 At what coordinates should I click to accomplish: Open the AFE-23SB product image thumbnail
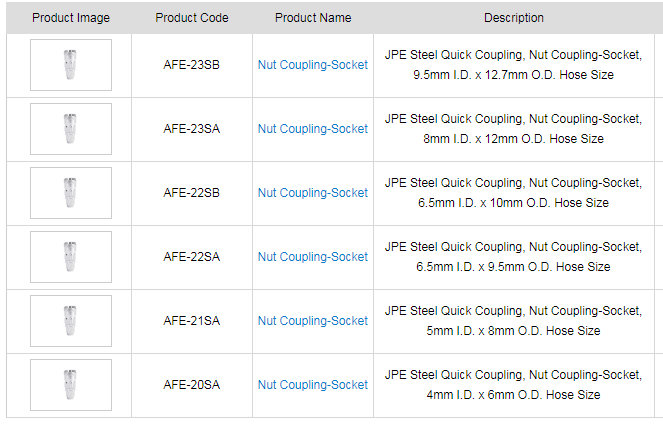coord(70,65)
